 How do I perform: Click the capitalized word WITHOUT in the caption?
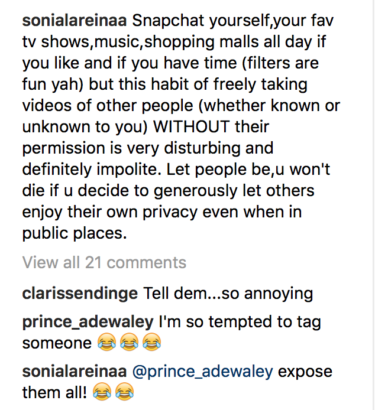[191, 127]
